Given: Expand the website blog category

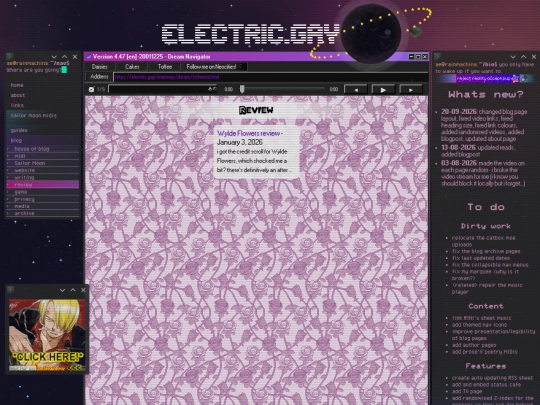Looking at the screenshot, I should pos(43,170).
